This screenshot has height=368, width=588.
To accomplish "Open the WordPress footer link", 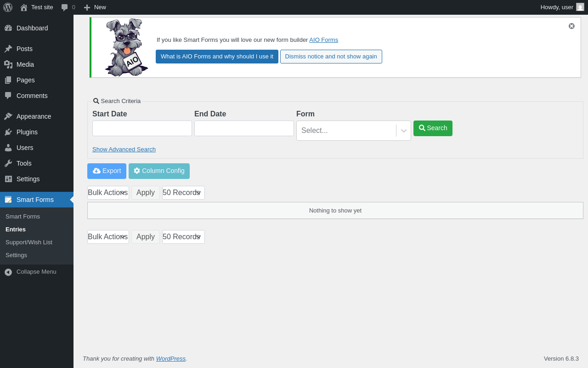I will [171, 359].
